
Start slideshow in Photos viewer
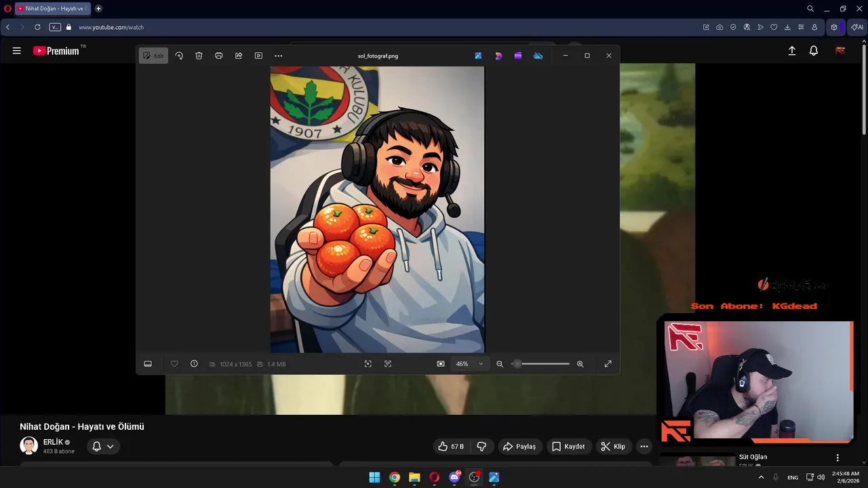258,56
